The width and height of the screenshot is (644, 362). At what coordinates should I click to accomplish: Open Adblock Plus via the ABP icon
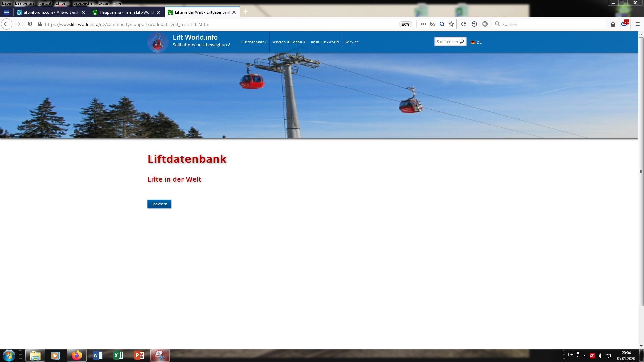[485, 24]
